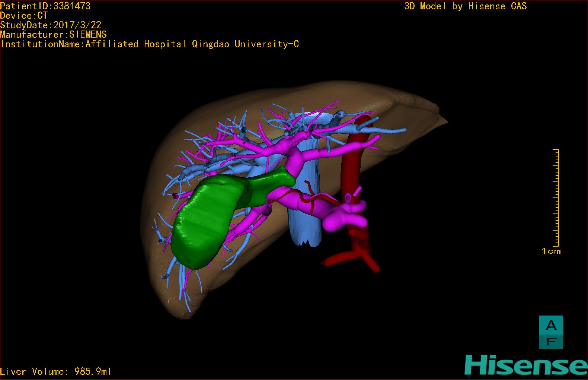The height and width of the screenshot is (380, 588).
Task: Click the InstitutionName overlay line
Action: (149, 44)
